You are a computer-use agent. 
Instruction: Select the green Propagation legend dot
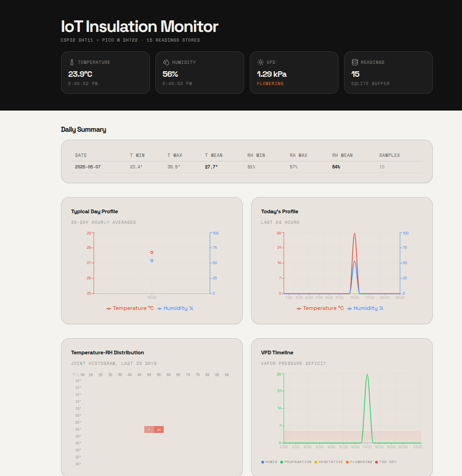pos(282,462)
